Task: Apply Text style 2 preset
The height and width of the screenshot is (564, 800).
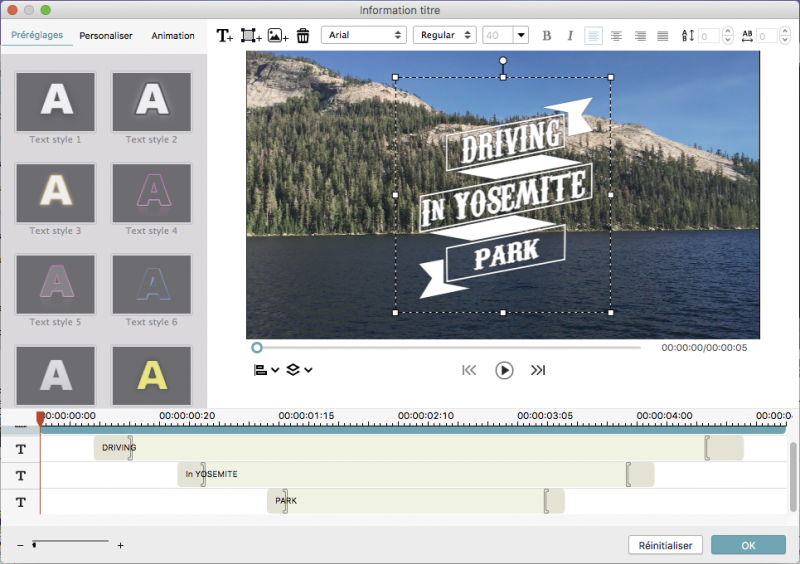Action: point(152,102)
